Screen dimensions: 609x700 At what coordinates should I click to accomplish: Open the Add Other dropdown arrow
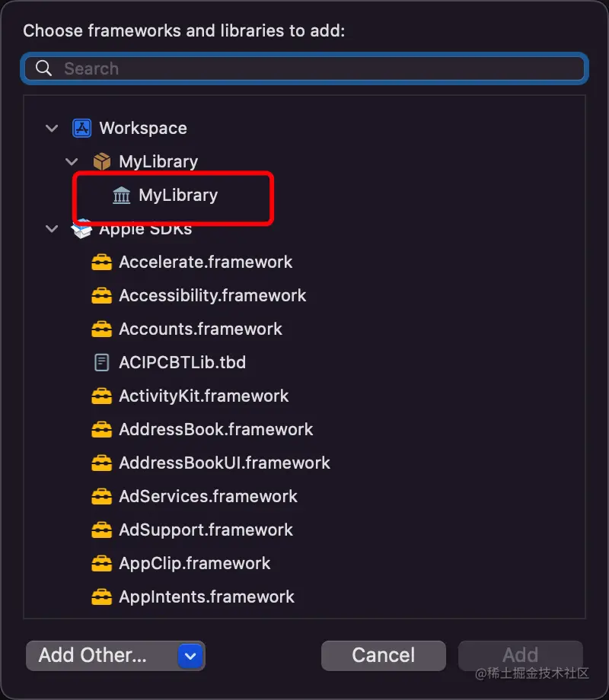[x=190, y=656]
